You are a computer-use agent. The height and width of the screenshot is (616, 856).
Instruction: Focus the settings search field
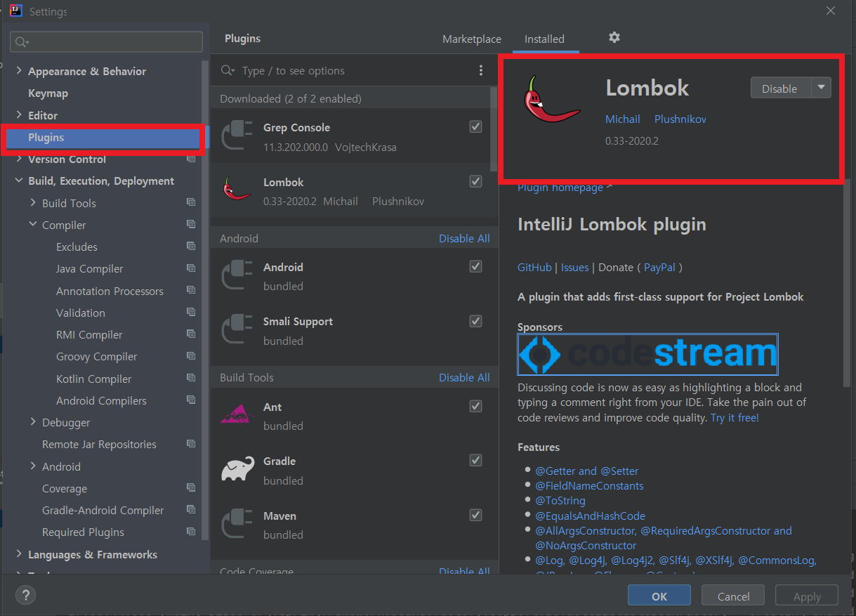pos(106,42)
